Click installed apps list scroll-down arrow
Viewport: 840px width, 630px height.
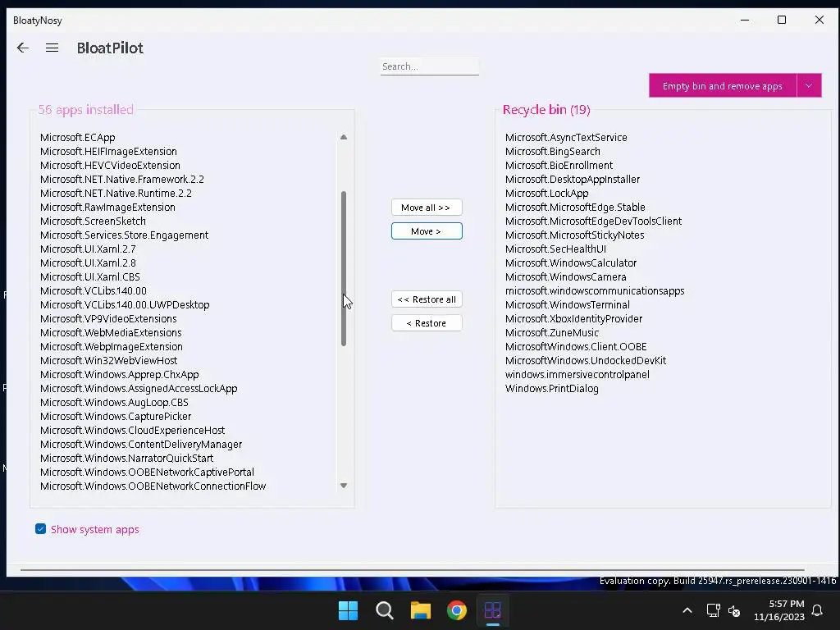344,486
